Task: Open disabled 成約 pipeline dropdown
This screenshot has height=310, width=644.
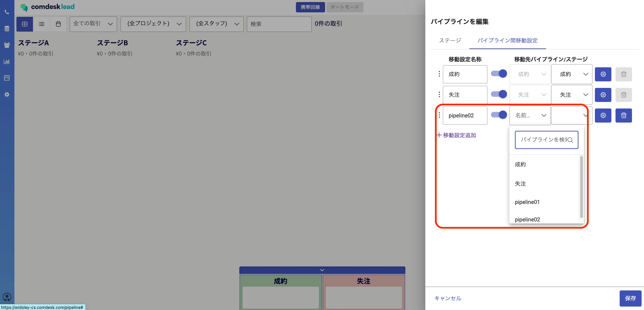Action: (x=530, y=74)
